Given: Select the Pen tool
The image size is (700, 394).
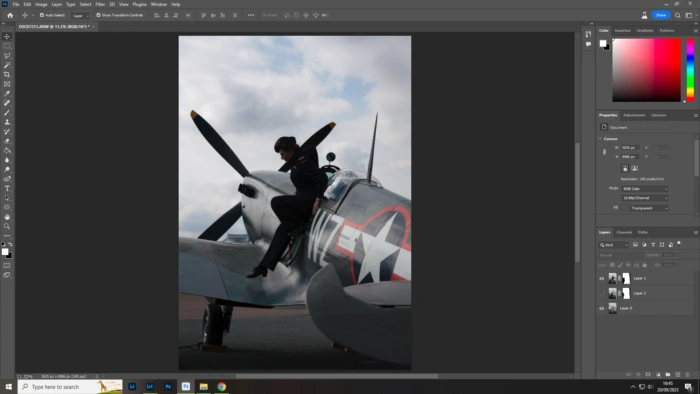Looking at the screenshot, I should (7, 179).
